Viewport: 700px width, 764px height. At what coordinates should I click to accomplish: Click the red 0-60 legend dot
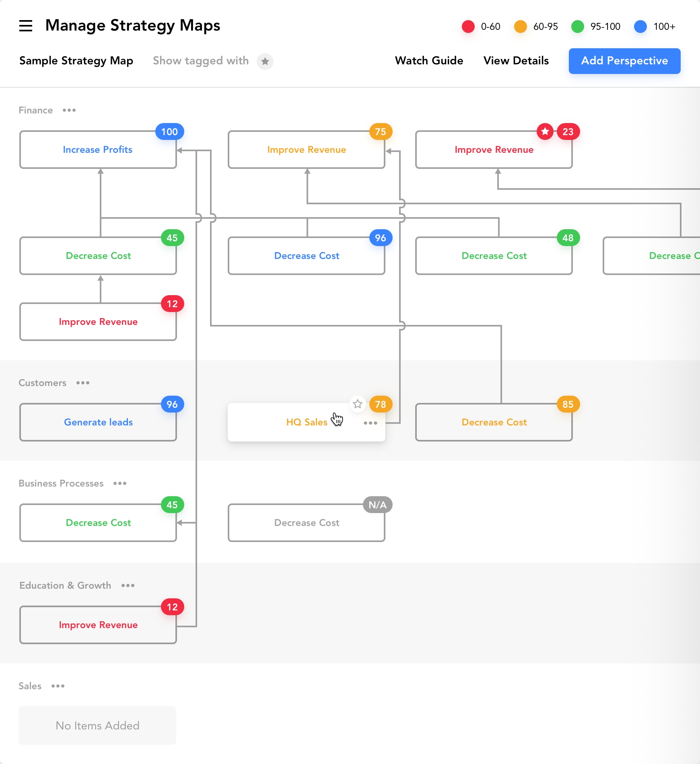tap(468, 27)
